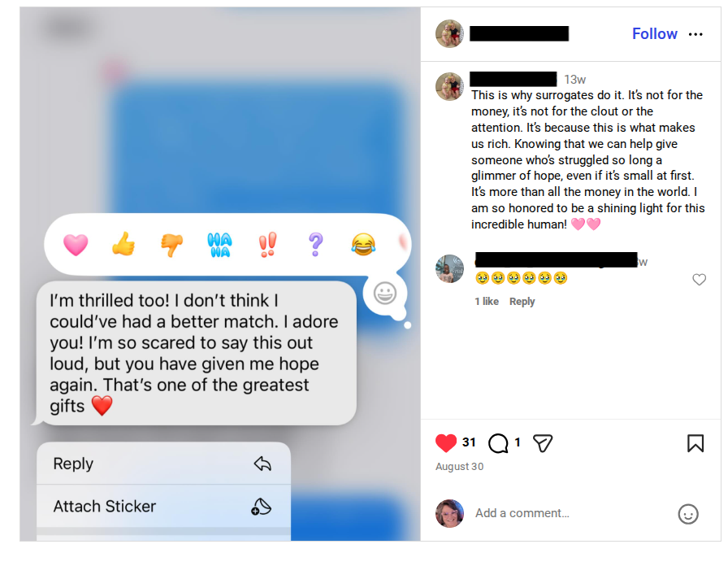Focus the Add a comment field

571,513
